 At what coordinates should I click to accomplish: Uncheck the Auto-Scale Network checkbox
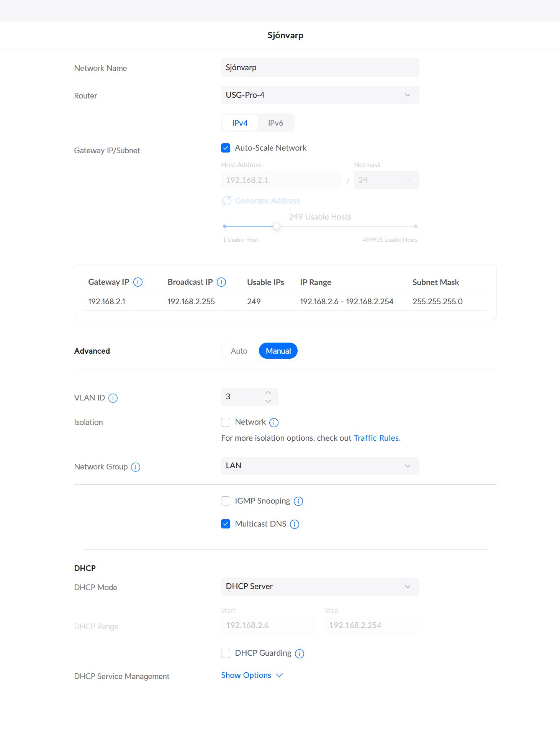226,148
